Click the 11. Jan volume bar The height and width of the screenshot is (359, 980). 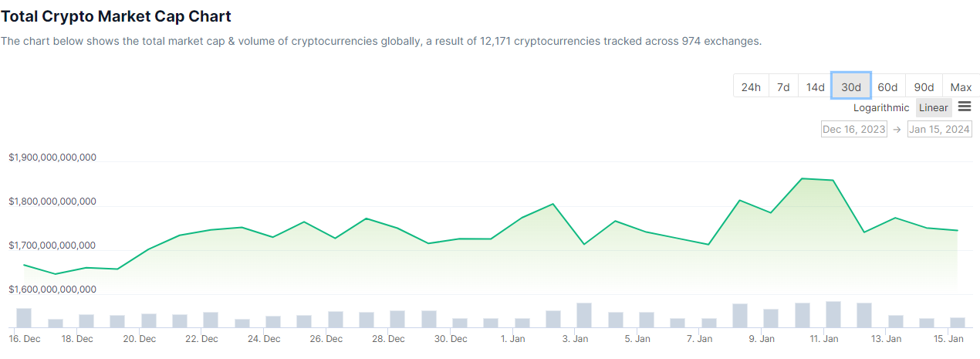(x=833, y=314)
